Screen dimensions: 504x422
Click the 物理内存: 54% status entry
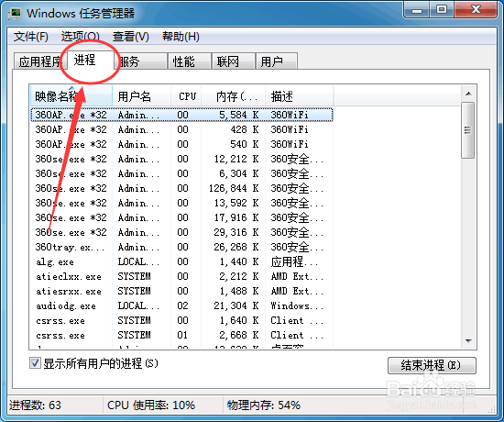[x=264, y=405]
